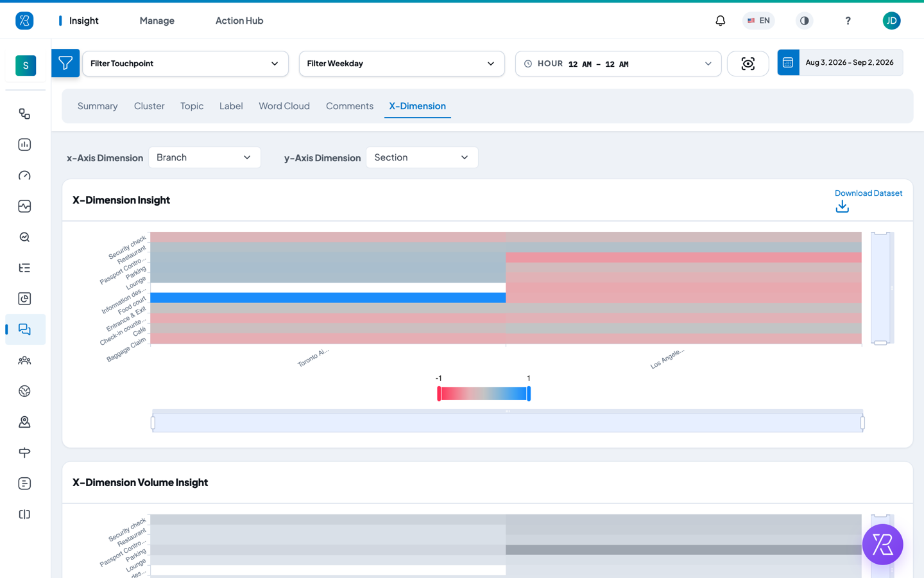924x578 pixels.
Task: Open sidebar activity pulse icon
Action: 24,206
